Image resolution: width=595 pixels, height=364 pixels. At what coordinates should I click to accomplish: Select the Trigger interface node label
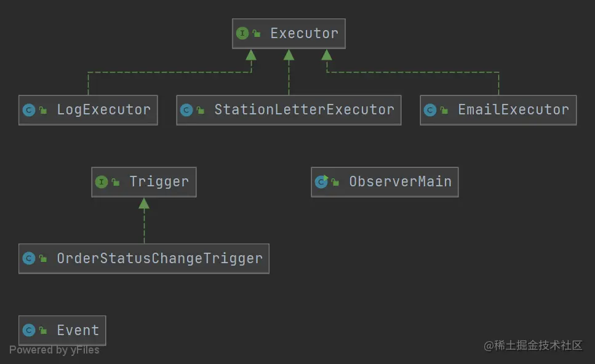[x=159, y=182]
